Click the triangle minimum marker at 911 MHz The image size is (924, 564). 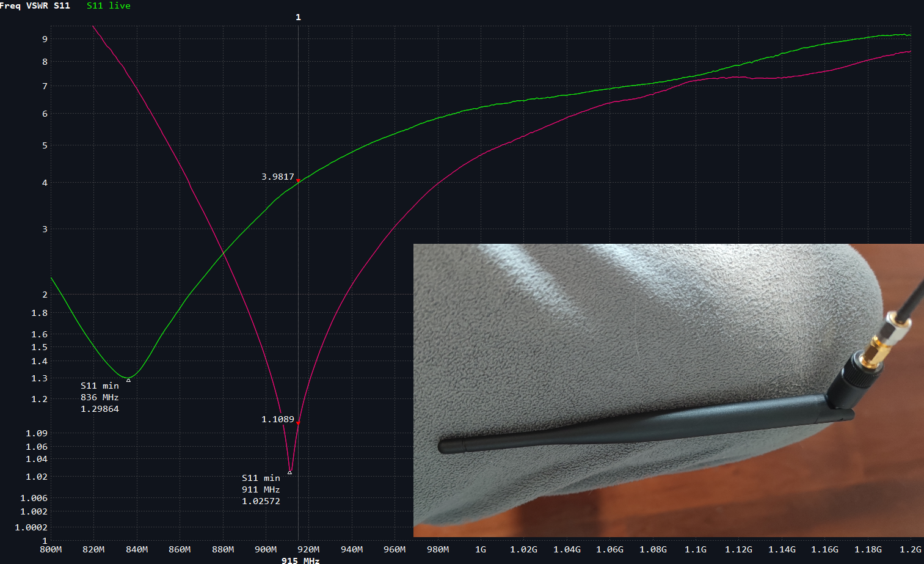coord(289,472)
